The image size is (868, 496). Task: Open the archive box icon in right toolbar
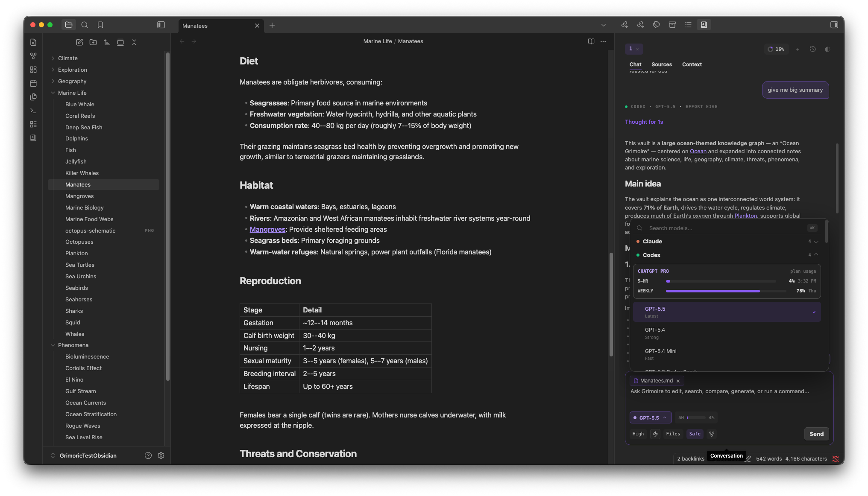672,25
